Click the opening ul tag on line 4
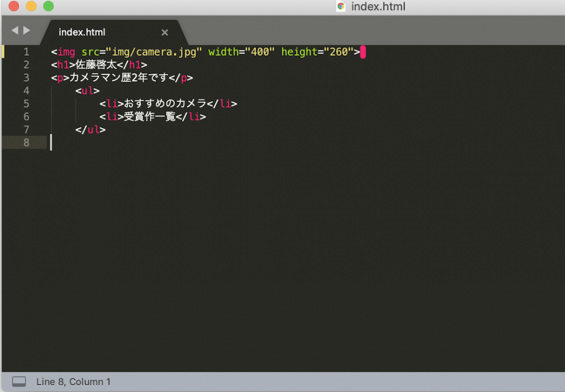 [88, 91]
